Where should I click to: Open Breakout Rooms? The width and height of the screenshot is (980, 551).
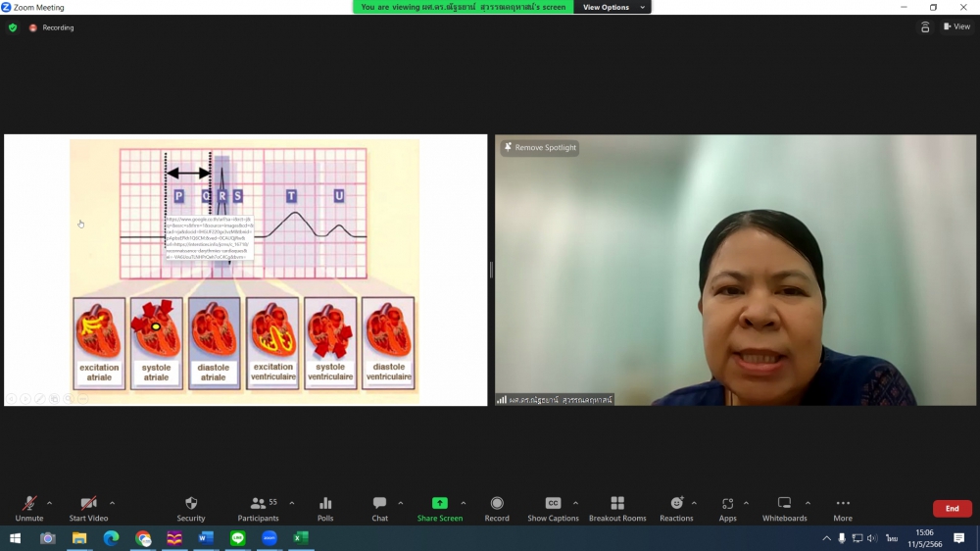point(617,508)
